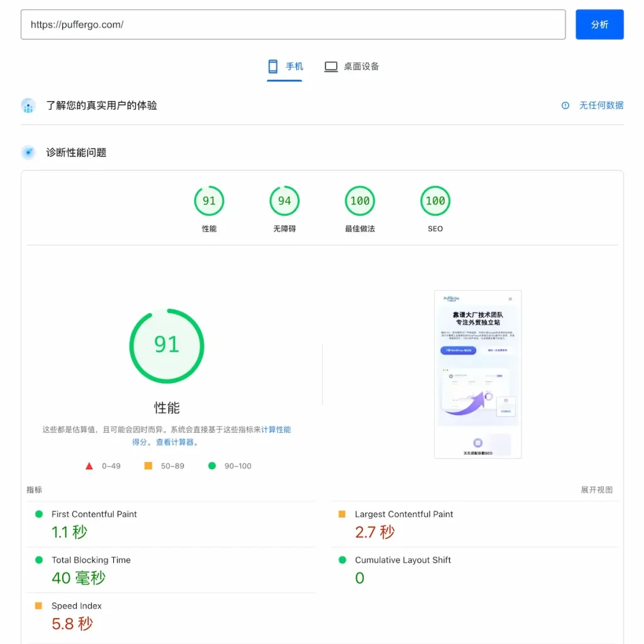Click the Largest Contentful Paint orange indicator
The width and height of the screenshot is (644, 644).
[x=343, y=514]
